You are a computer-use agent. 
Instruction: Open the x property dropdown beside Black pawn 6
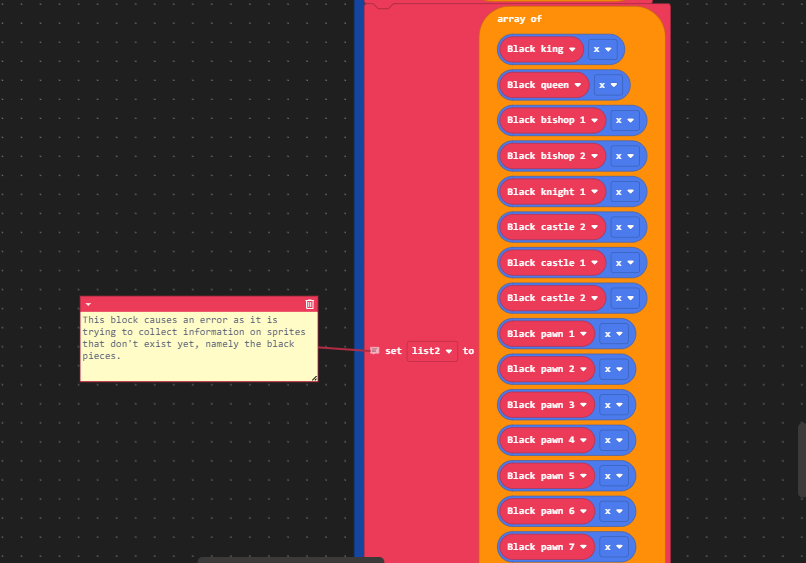[x=614, y=511]
